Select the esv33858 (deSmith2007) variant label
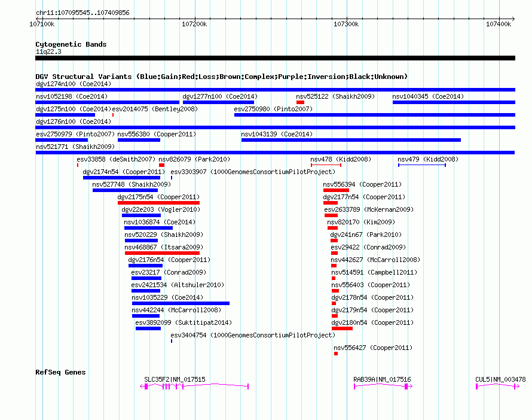Image resolution: width=532 pixels, height=420 pixels. point(116,159)
